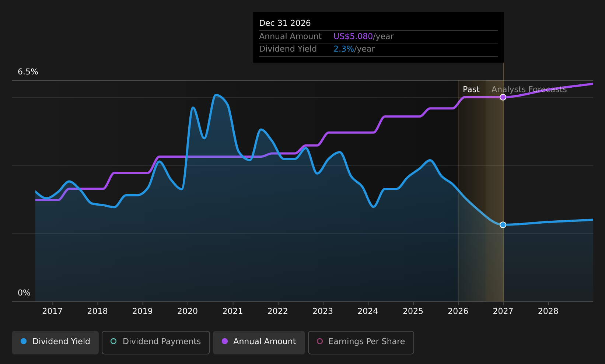Screen dimensions: 605x364
Task: Click the 2021 x-axis label
Action: tap(232, 311)
